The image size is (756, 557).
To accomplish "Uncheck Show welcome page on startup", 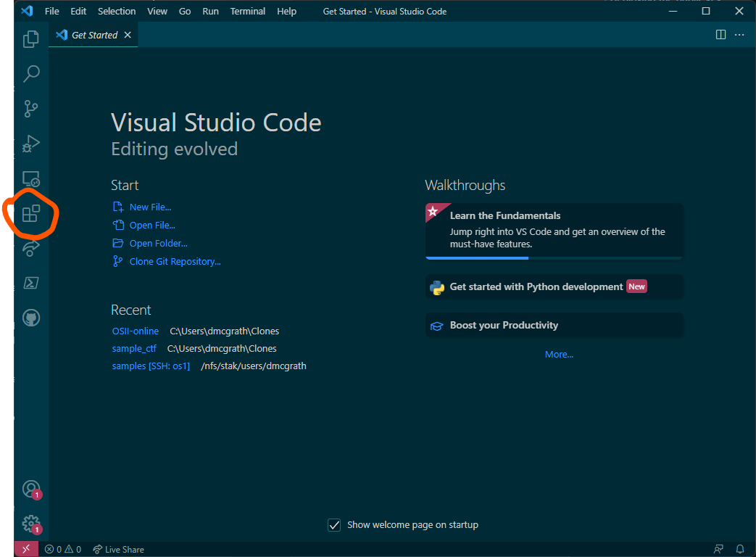I will pyautogui.click(x=334, y=524).
